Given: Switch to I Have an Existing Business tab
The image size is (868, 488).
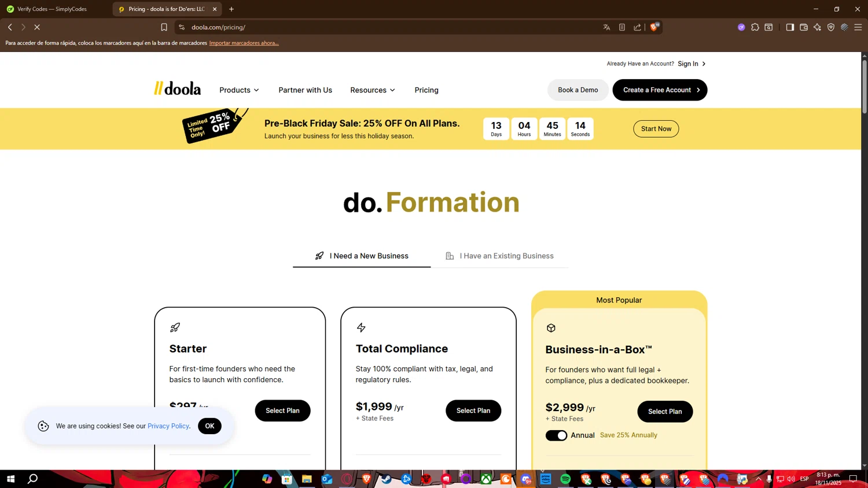Looking at the screenshot, I should [499, 256].
